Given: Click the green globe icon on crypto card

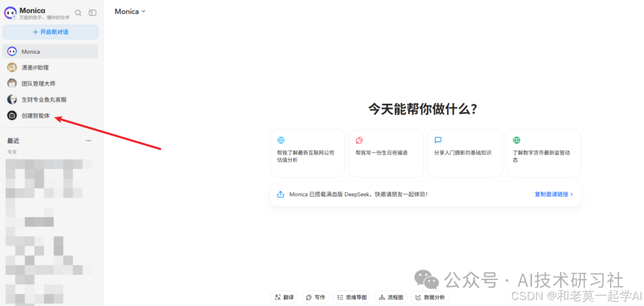Looking at the screenshot, I should click(x=516, y=140).
